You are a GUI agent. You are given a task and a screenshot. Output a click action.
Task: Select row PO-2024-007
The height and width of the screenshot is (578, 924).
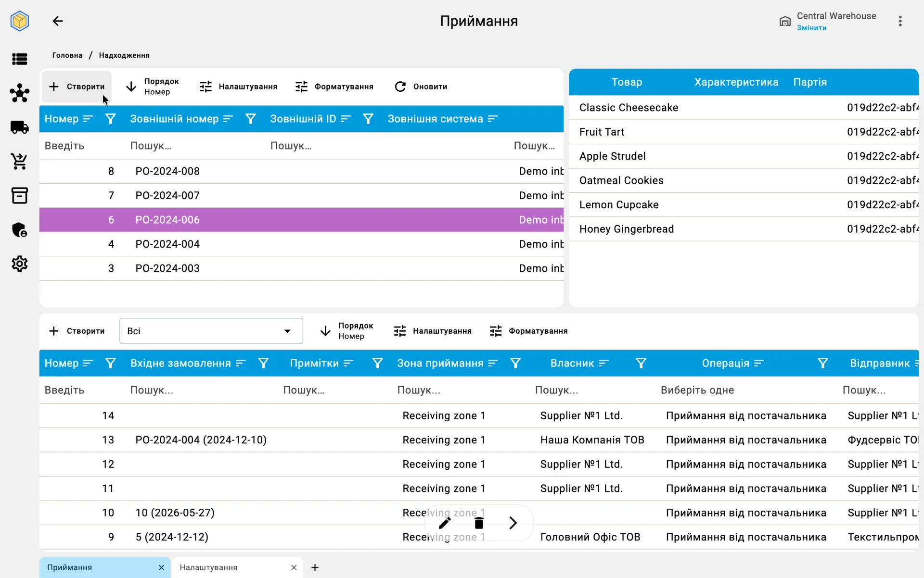tap(301, 195)
